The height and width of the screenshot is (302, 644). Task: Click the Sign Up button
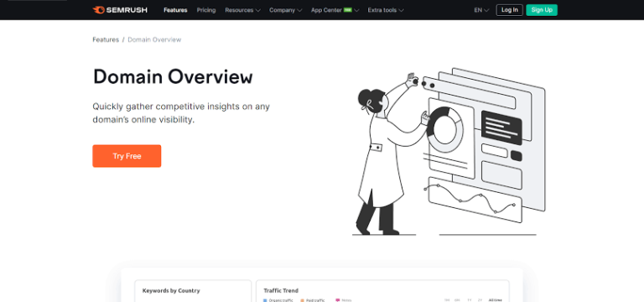pos(542,10)
